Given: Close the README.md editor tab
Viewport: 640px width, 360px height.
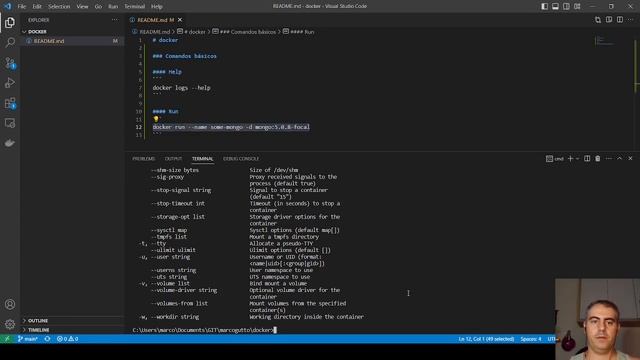Looking at the screenshot, I should [x=180, y=20].
